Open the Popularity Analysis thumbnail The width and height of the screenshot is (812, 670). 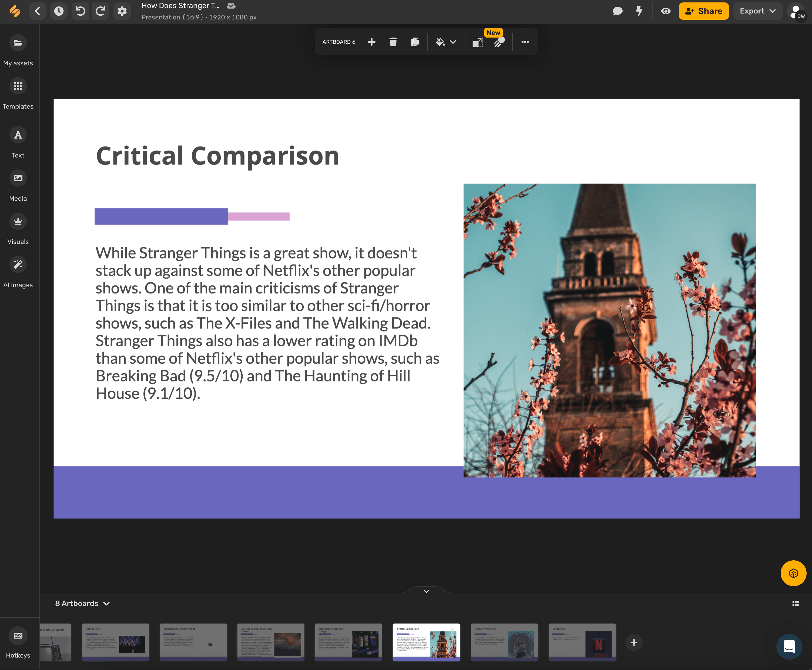[x=504, y=642]
